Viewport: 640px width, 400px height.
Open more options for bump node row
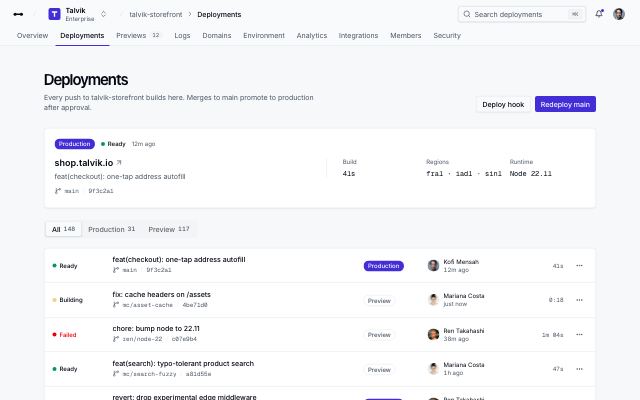579,335
